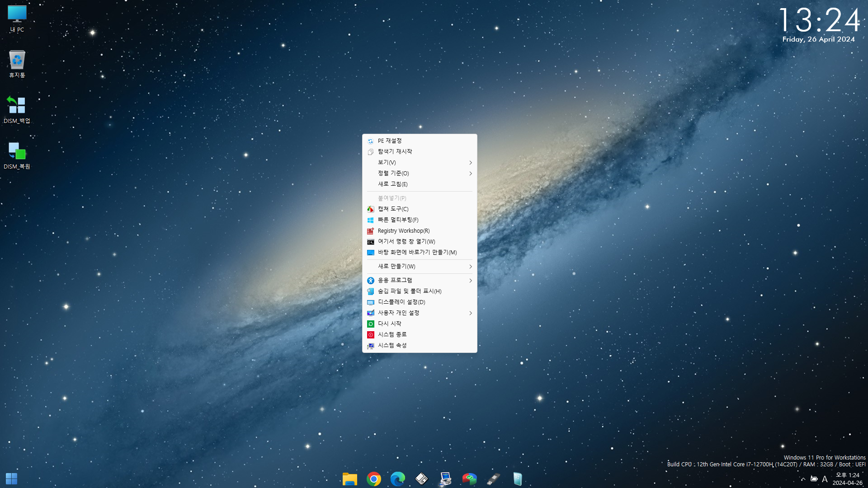Open the floppy disk taskbar app

tap(422, 479)
